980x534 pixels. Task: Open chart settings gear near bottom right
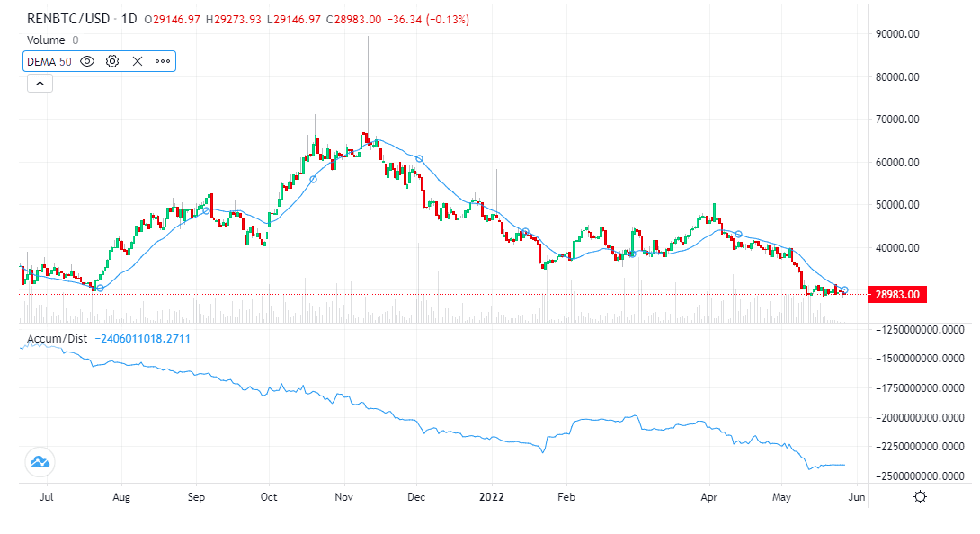pyautogui.click(x=919, y=495)
